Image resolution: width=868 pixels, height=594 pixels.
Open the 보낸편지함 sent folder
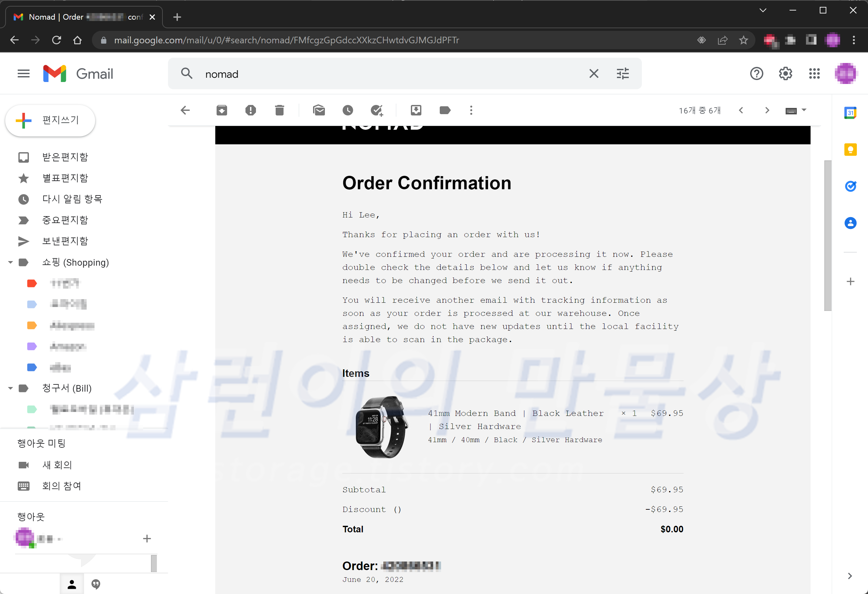click(65, 241)
